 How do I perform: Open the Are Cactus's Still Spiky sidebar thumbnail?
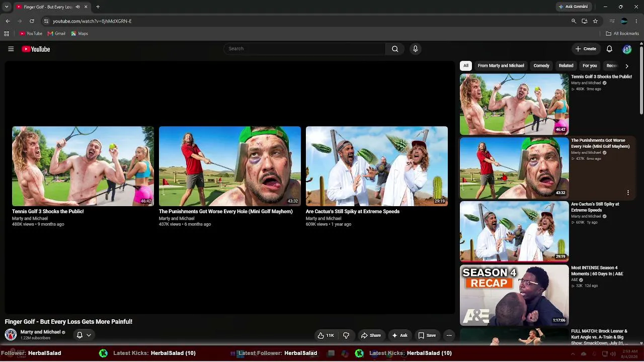pyautogui.click(x=514, y=231)
